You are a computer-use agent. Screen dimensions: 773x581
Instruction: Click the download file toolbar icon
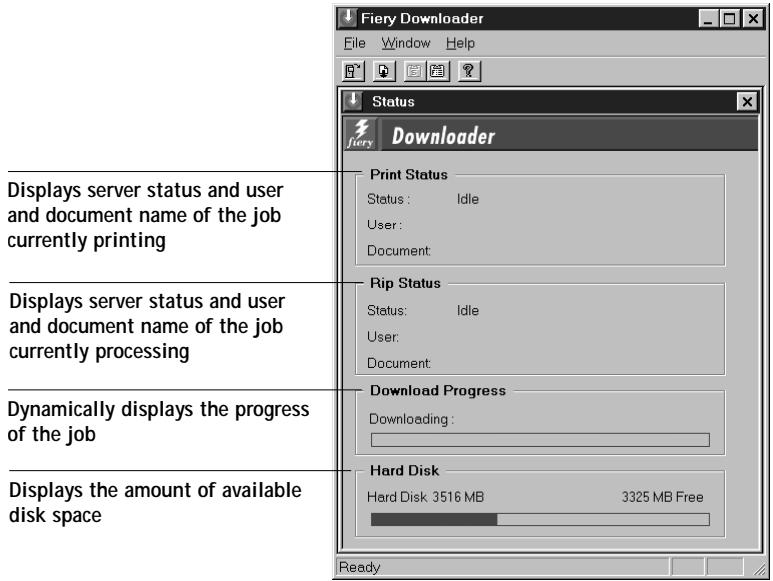tap(384, 71)
